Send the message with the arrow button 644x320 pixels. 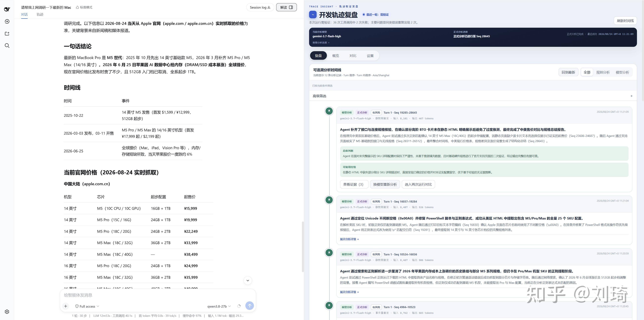point(250,306)
